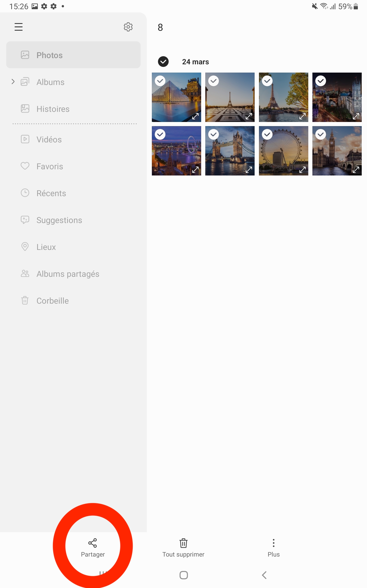Open the Vidéos section
367x588 pixels.
49,139
